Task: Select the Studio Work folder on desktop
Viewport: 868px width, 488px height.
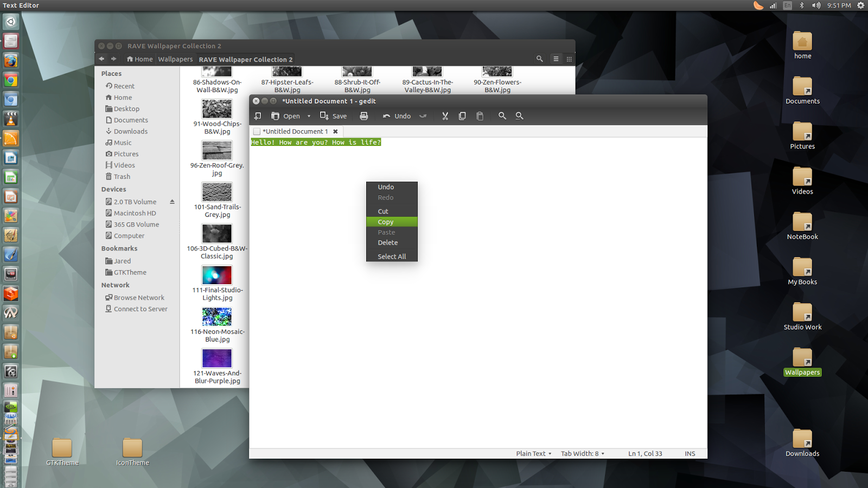Action: tap(802, 317)
